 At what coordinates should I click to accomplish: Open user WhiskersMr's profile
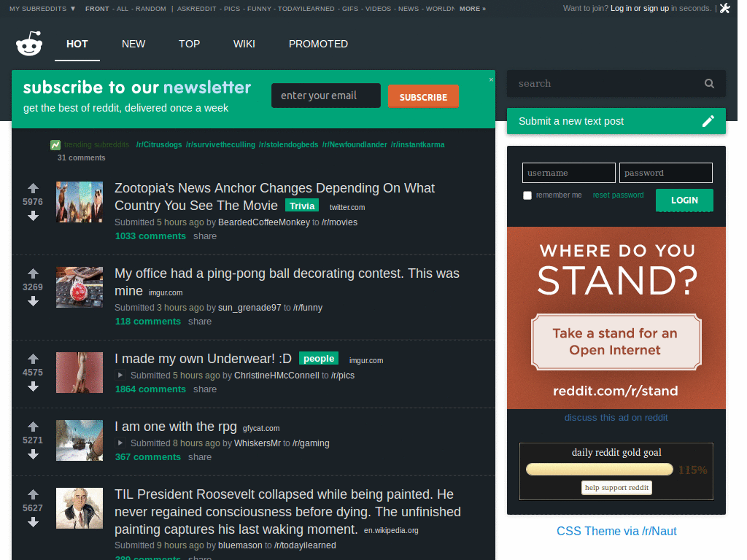[x=258, y=443]
